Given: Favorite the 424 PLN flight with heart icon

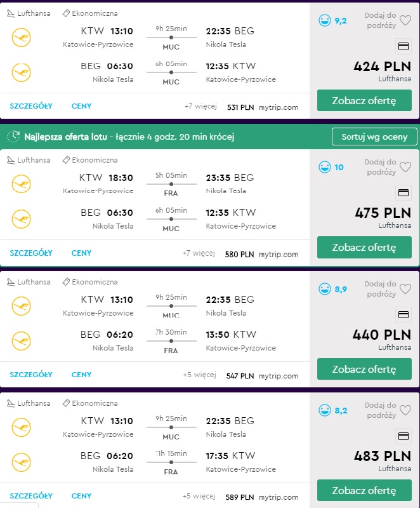Looking at the screenshot, I should (x=405, y=20).
